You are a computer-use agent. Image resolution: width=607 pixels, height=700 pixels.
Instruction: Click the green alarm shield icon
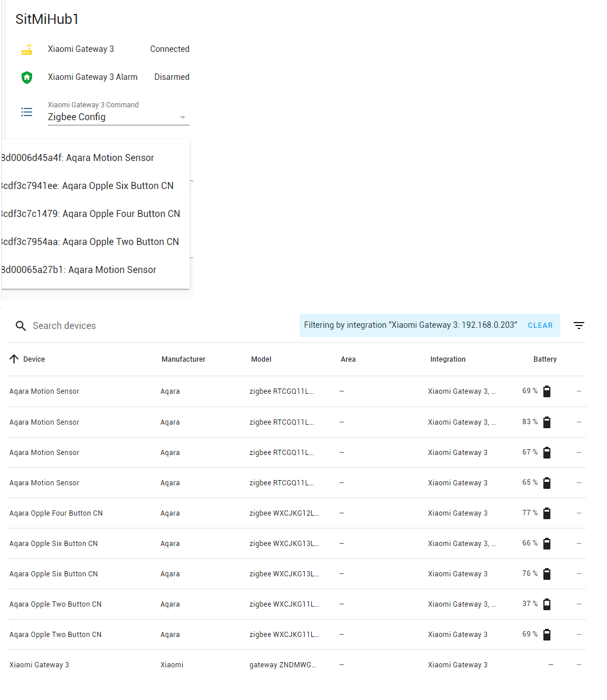pos(27,77)
